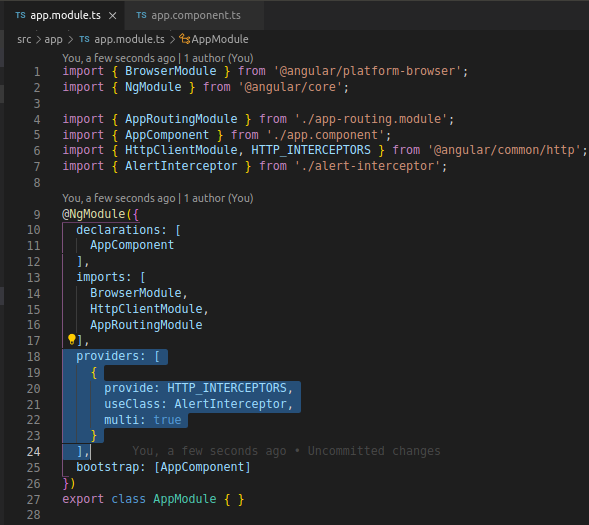Click the top authorship code lens

click(158, 58)
